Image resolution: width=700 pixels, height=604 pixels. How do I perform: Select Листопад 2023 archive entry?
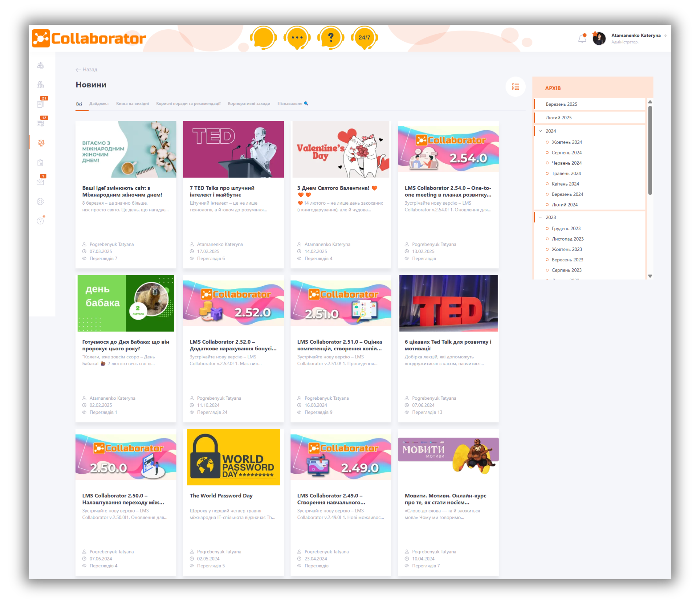coord(567,239)
